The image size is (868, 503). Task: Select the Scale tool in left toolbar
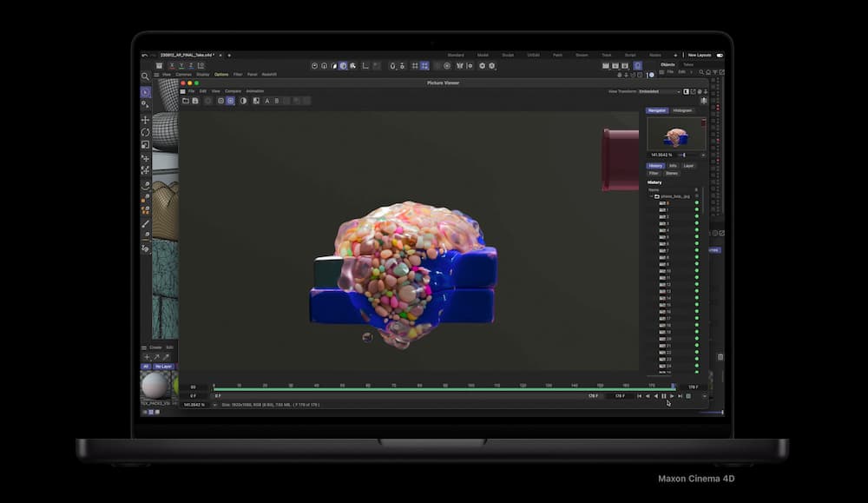coord(145,144)
